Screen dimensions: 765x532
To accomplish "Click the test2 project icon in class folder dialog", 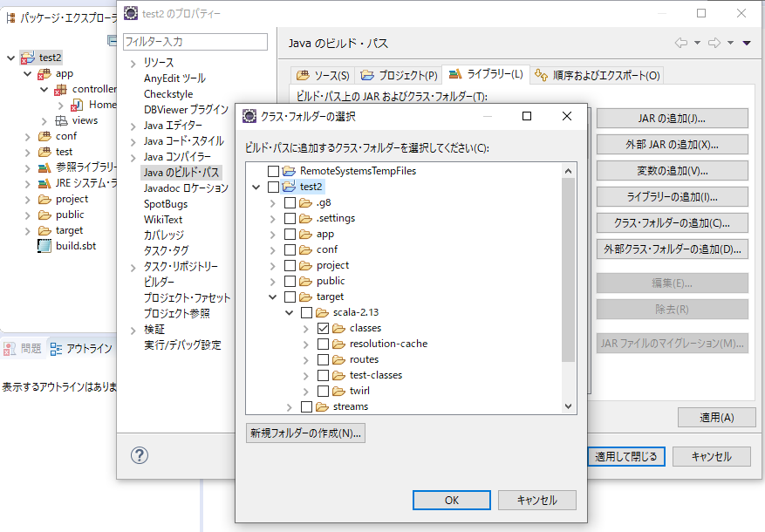I will 290,187.
